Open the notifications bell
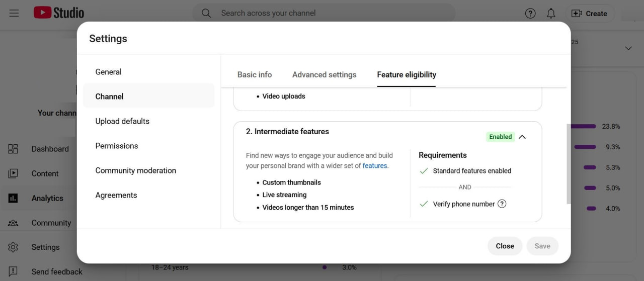 point(551,14)
